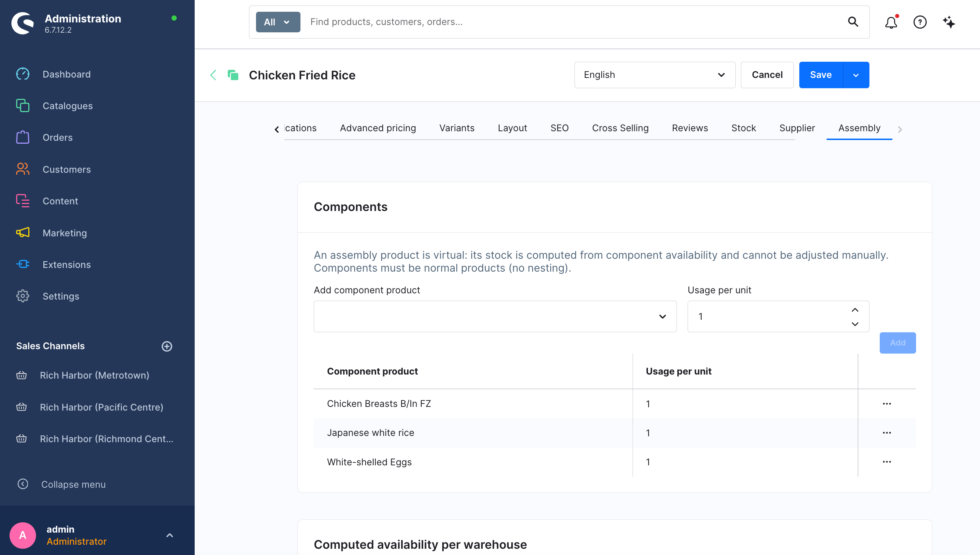Open Rich Harbor (Metrotown) sales channel
Image resolution: width=980 pixels, height=555 pixels.
(94, 375)
